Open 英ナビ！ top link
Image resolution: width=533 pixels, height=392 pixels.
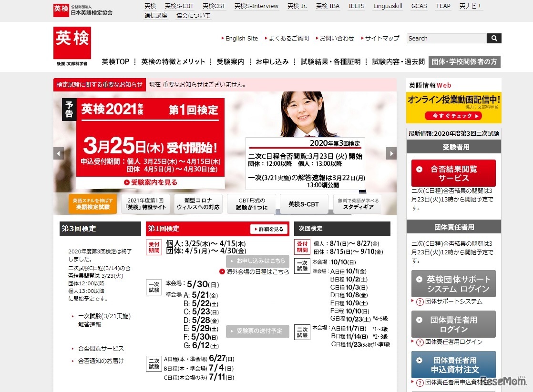(x=470, y=6)
